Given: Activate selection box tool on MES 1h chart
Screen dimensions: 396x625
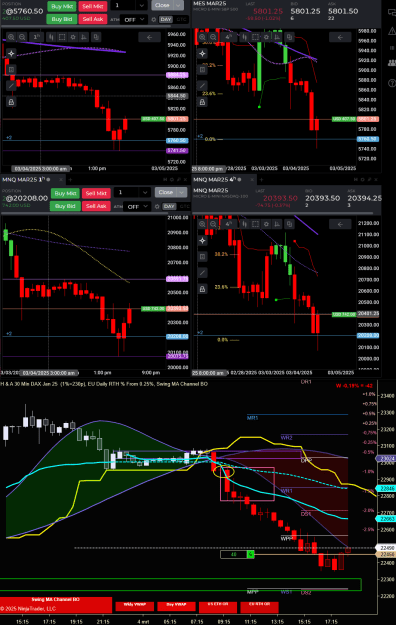Looking at the screenshot, I should (x=62, y=37).
